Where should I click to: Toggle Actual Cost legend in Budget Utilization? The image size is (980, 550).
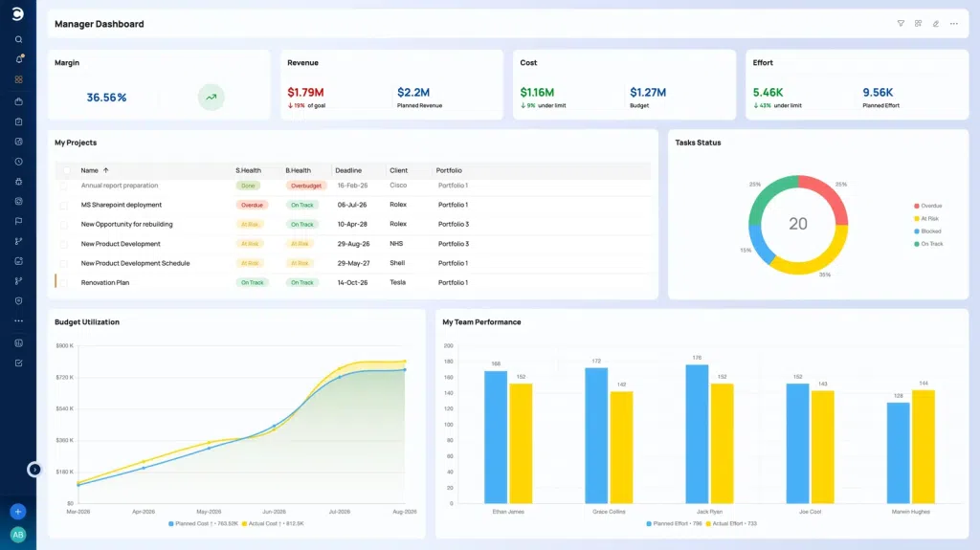[273, 524]
